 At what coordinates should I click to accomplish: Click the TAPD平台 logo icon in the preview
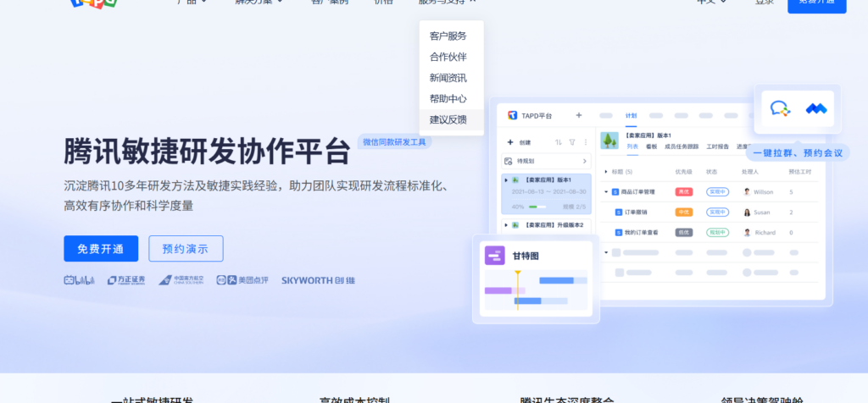pyautogui.click(x=513, y=115)
